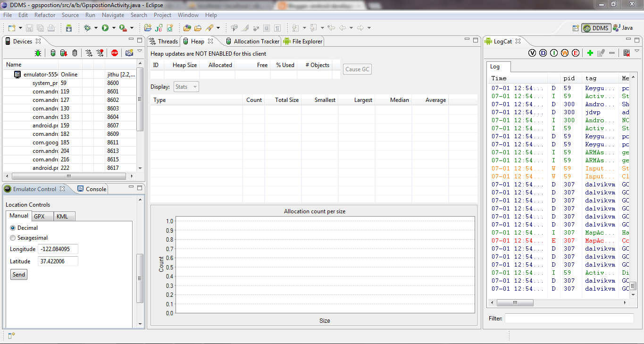644x344 pixels.
Task: Switch to the File Explorer tab
Action: (x=302, y=42)
